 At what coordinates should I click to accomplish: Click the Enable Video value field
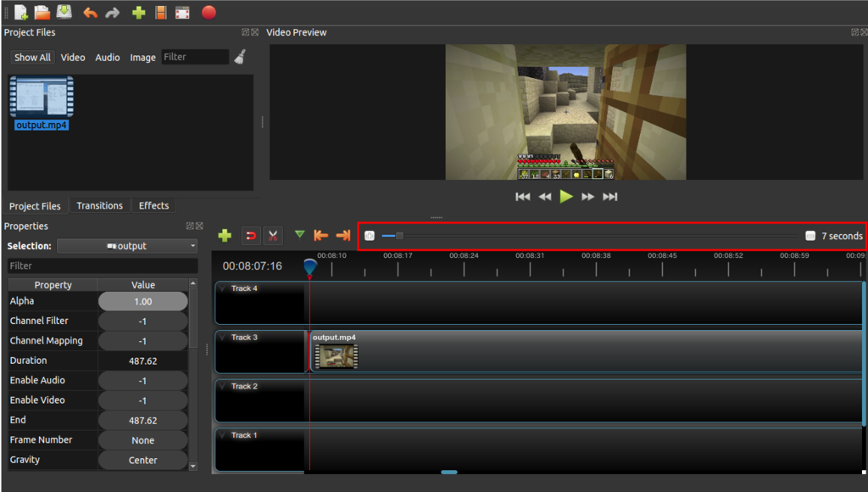pos(142,400)
